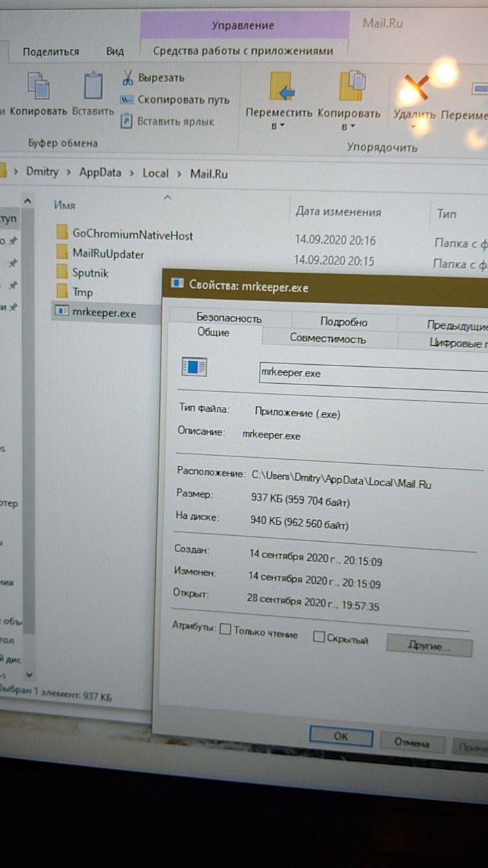Click the Cancel (Отмена) button
The image size is (488, 868).
(x=412, y=743)
